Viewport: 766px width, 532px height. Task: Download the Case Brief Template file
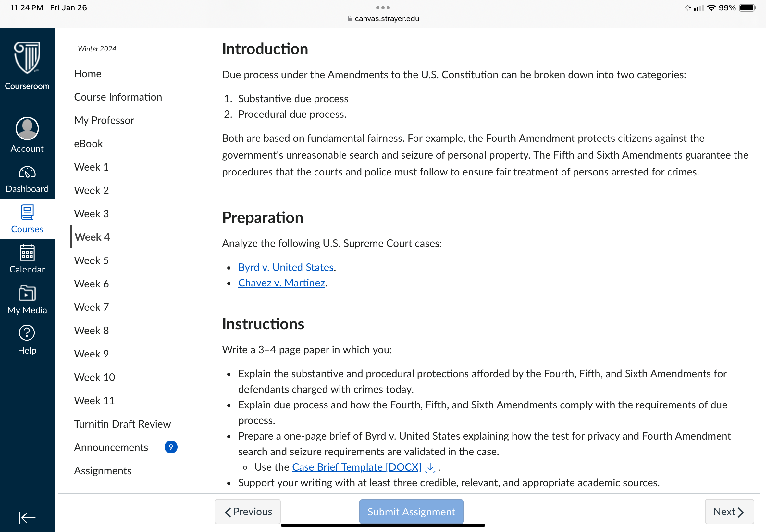point(430,467)
